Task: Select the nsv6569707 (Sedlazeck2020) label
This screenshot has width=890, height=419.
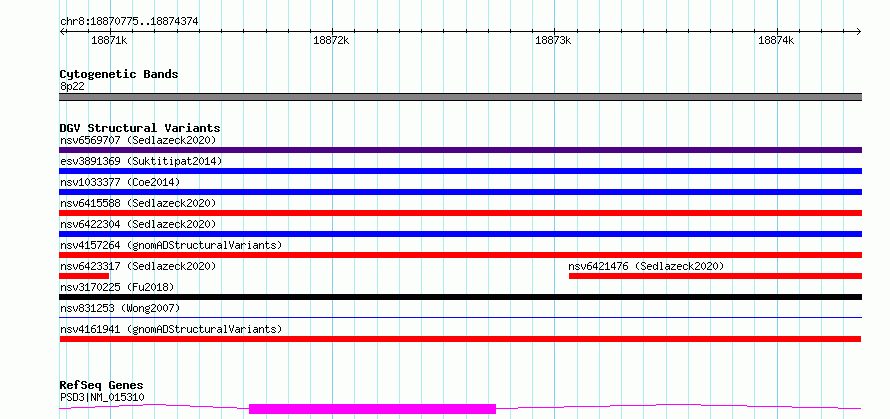Action: pos(138,140)
